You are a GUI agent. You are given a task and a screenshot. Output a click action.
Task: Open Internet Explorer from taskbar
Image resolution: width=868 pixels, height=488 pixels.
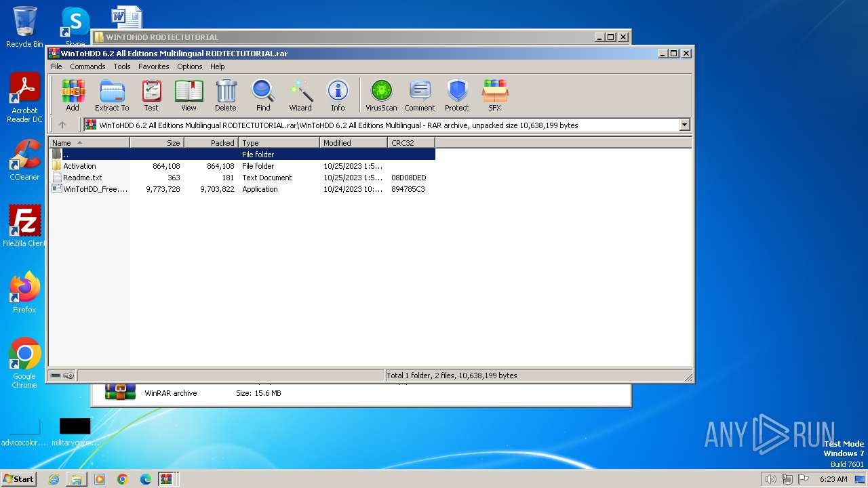pos(54,479)
